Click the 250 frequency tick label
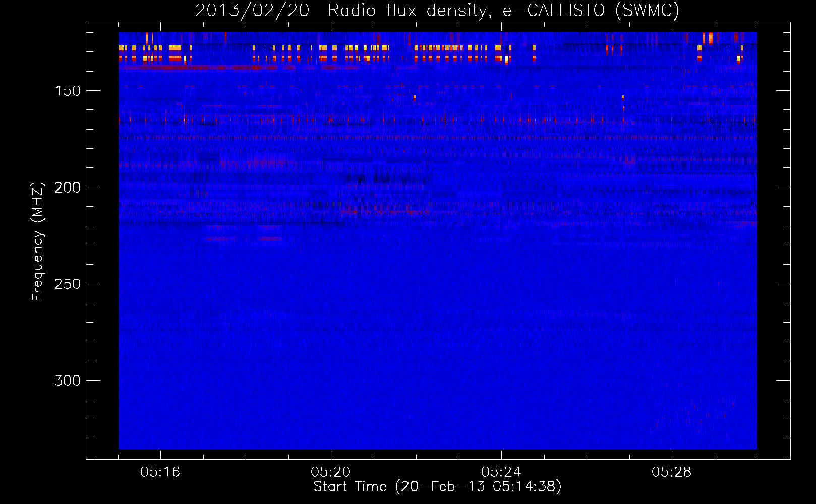 68,284
